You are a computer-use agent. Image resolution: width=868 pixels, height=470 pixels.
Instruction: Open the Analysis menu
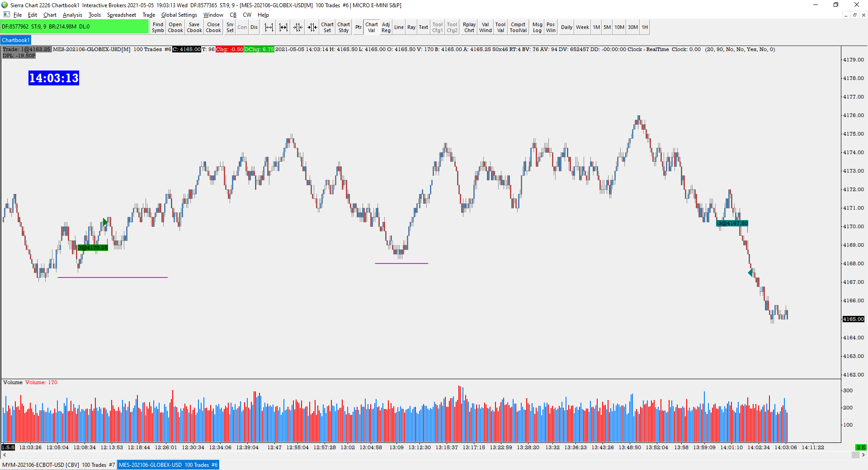tap(73, 15)
